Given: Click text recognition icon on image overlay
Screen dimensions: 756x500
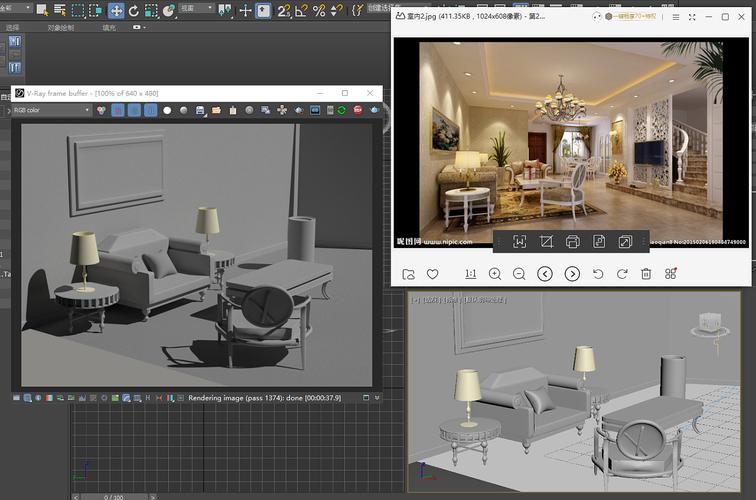Looking at the screenshot, I should 519,242.
